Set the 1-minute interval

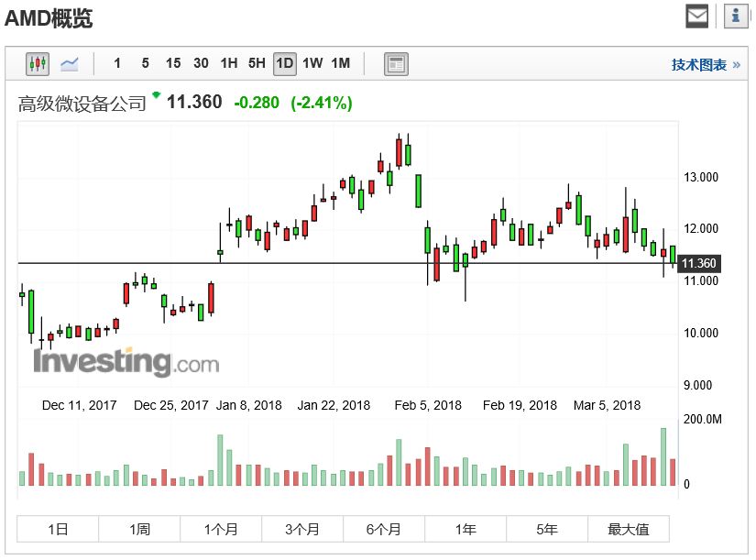click(x=117, y=64)
